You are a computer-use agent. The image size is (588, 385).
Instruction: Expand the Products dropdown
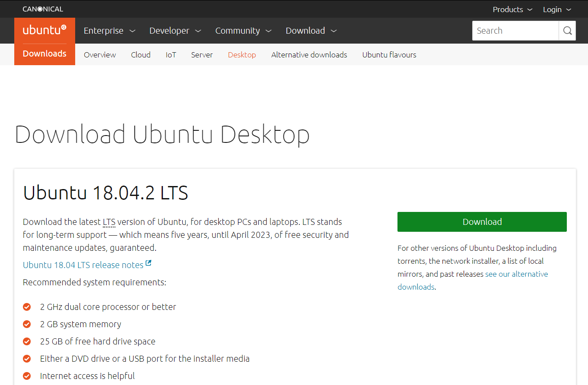point(512,9)
